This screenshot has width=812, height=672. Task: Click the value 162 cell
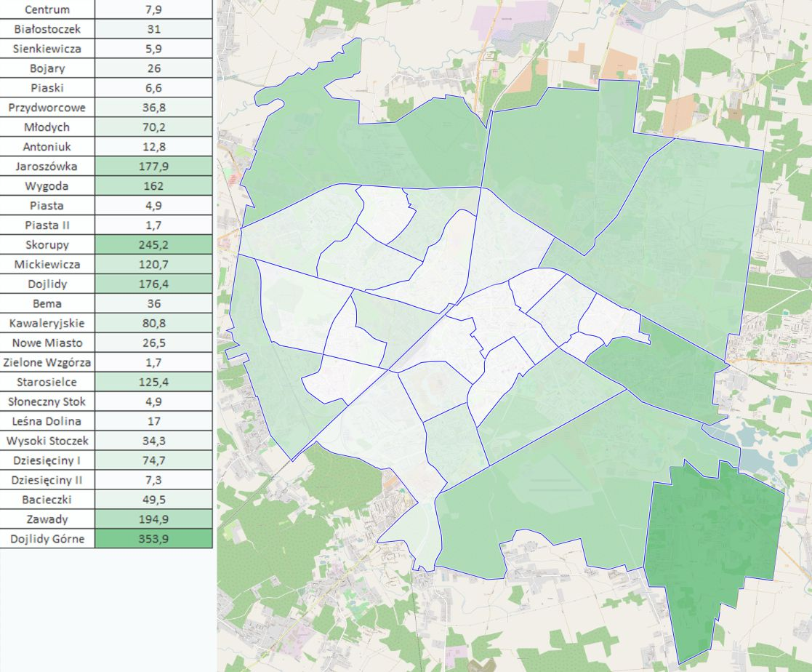(154, 186)
